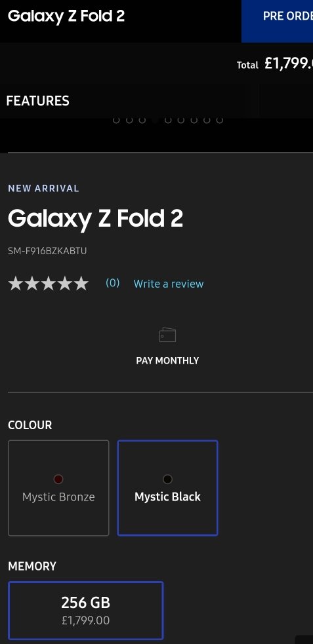Click the third rating star
Image resolution: width=313 pixels, height=644 pixels.
48,284
